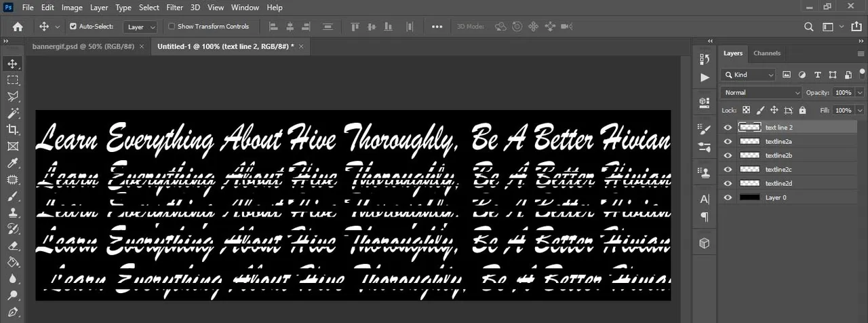Click the Align horizontal centers icon

click(290, 26)
